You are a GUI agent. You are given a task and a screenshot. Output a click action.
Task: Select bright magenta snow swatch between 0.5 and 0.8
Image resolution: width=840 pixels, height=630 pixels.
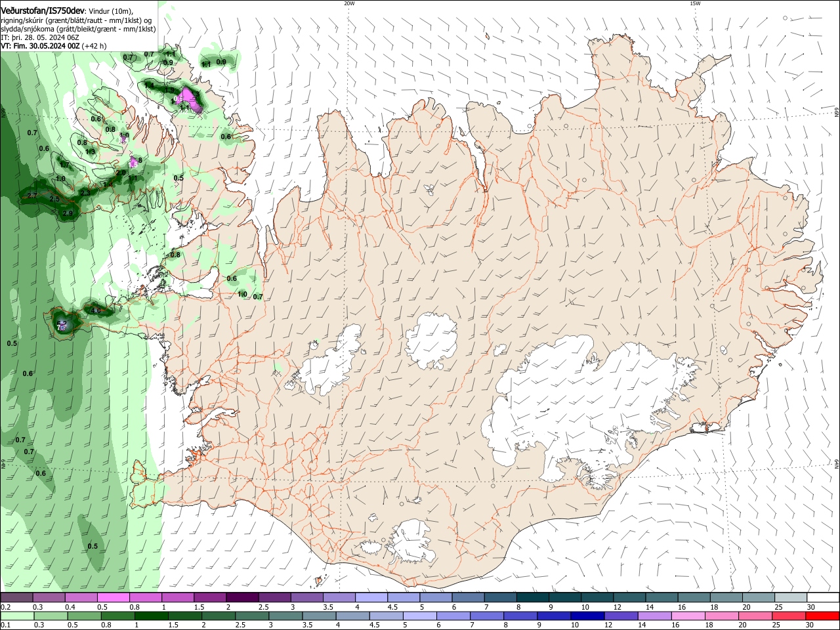click(x=113, y=597)
